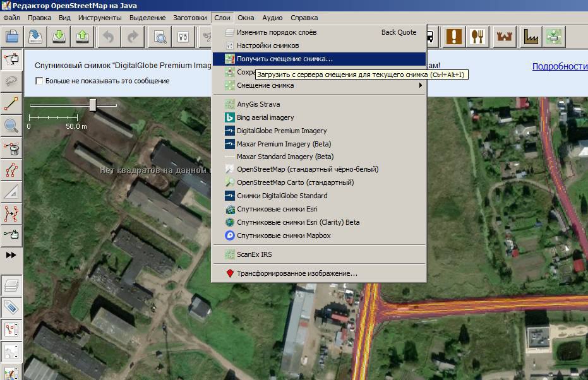Open the Search objects magnifier icon
Image resolution: width=588 pixels, height=380 pixels.
click(x=160, y=37)
